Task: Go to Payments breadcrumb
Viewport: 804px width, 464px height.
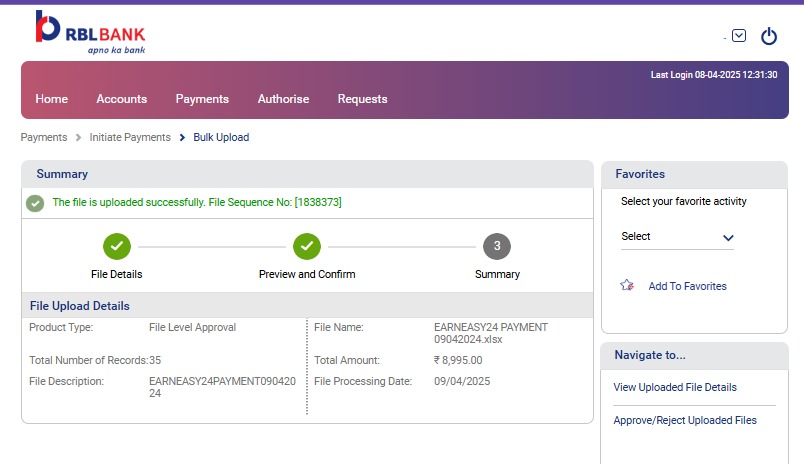Action: pyautogui.click(x=44, y=137)
